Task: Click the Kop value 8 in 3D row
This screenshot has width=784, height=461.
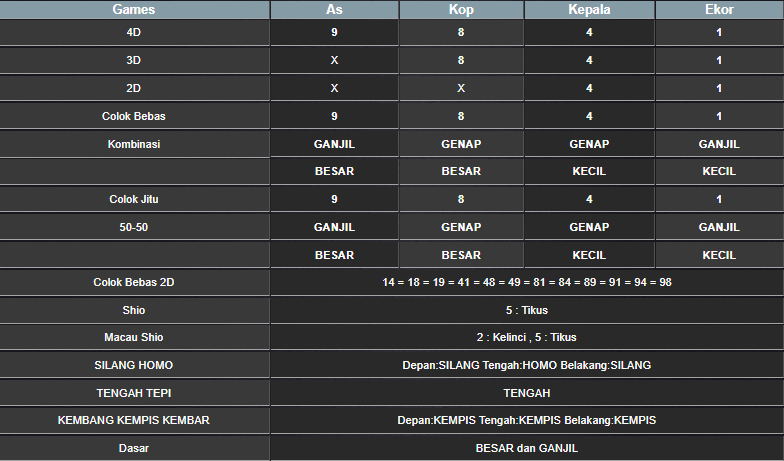Action: (x=461, y=60)
